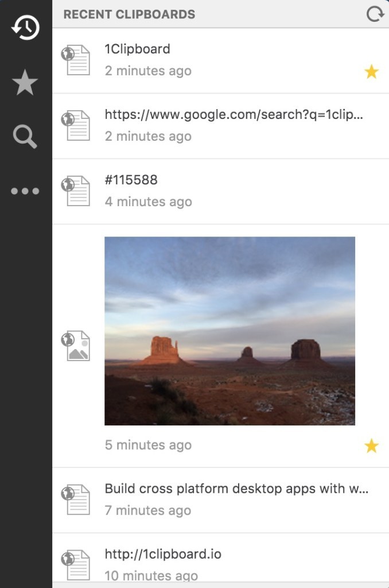
Task: Select the google.com search URL clip
Action: [x=221, y=126]
